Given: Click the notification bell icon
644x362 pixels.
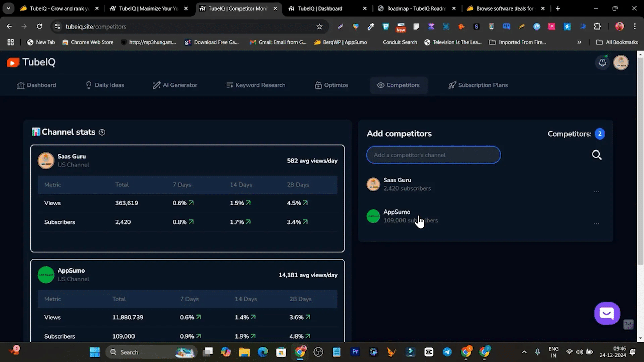Looking at the screenshot, I should (x=602, y=62).
